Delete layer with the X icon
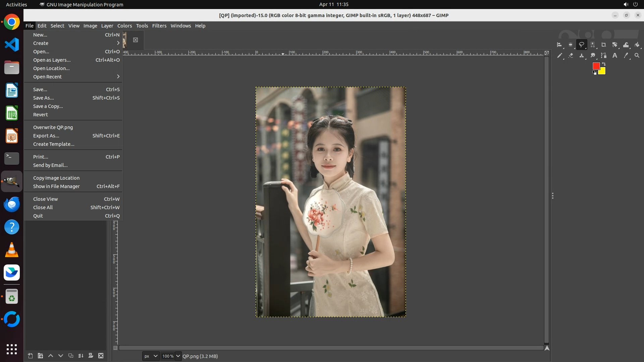The image size is (644, 362). [x=101, y=356]
